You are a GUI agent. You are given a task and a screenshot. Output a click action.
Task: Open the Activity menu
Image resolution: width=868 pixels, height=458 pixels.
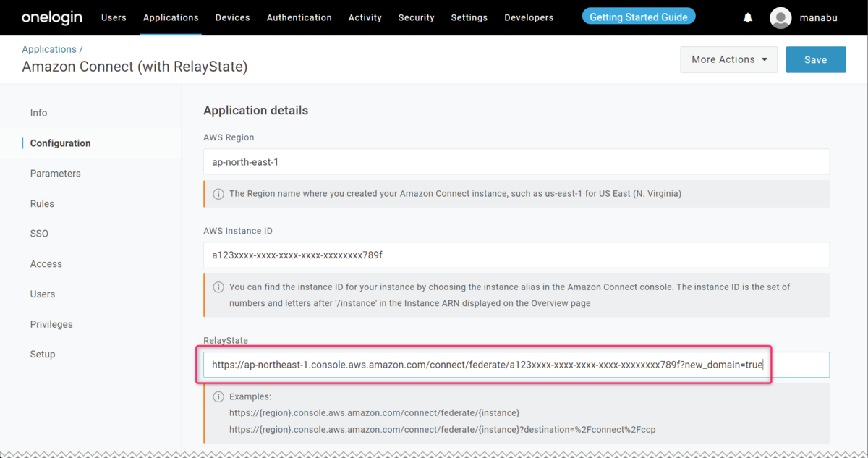click(x=365, y=17)
